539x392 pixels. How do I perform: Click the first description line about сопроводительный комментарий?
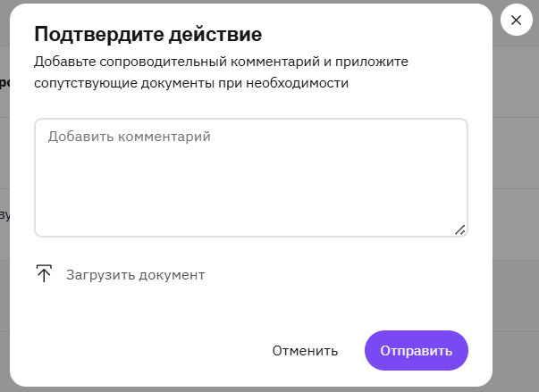[x=221, y=62]
